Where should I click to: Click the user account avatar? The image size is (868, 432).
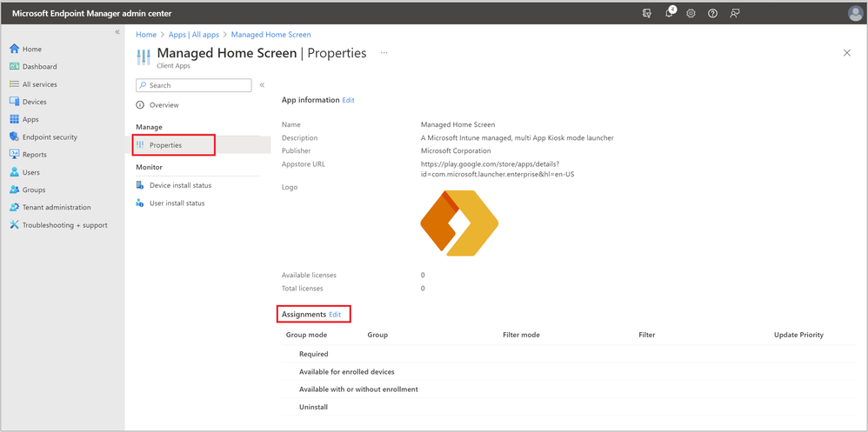(x=854, y=14)
